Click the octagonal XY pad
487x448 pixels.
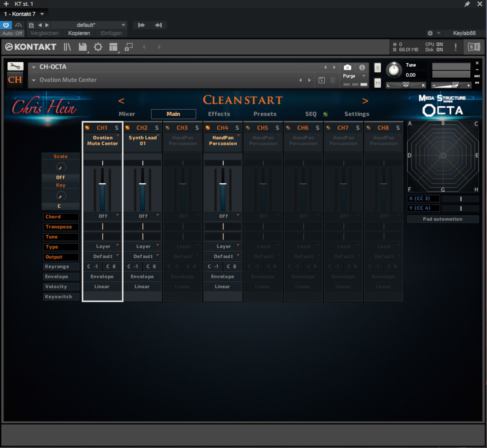point(443,156)
